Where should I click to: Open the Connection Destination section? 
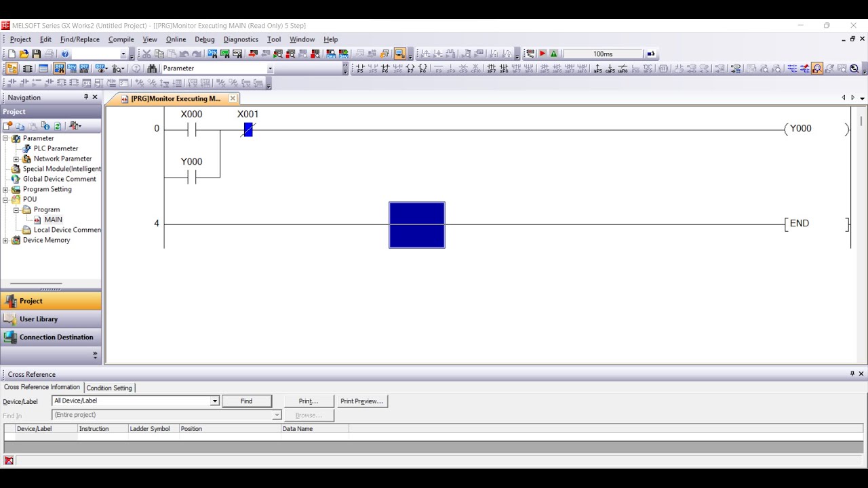tap(51, 337)
